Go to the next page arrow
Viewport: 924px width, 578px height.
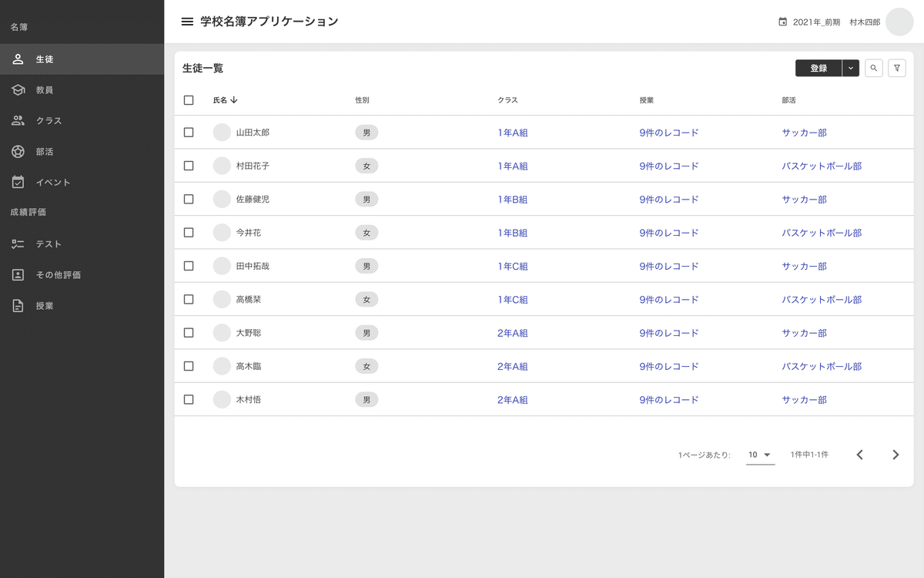[x=896, y=455]
